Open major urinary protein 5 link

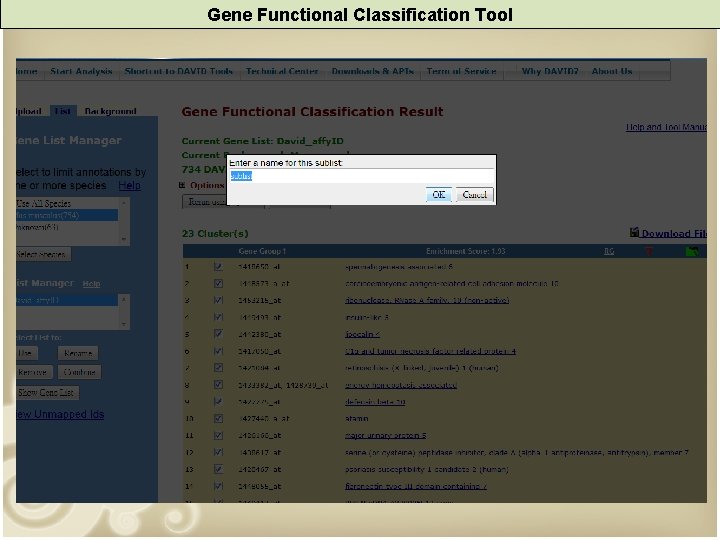click(386, 435)
